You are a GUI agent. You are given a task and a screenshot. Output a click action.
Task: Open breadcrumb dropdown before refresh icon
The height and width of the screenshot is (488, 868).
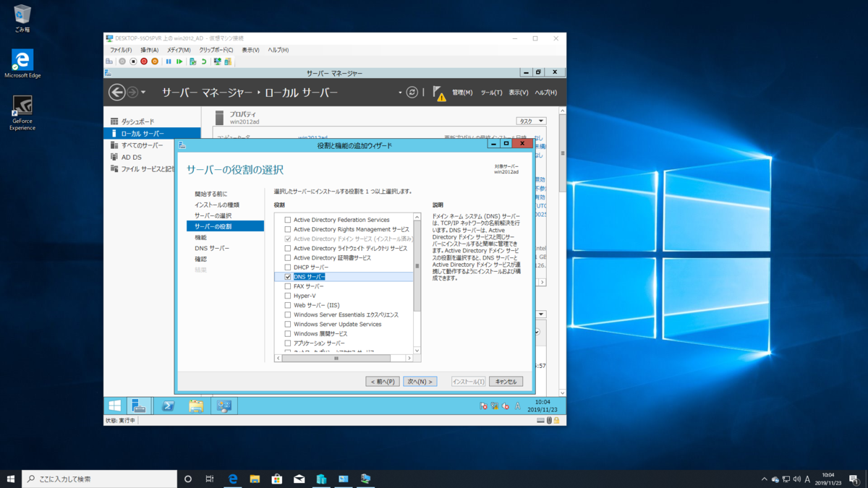[399, 93]
